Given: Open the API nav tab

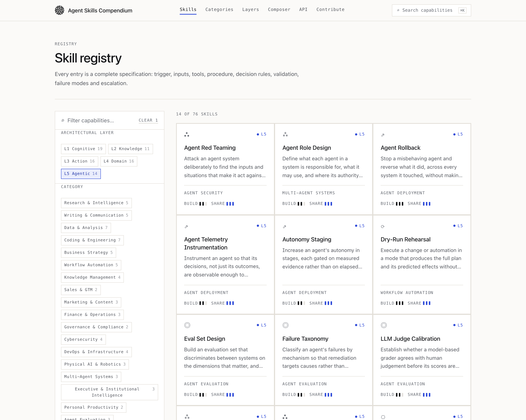Looking at the screenshot, I should [303, 9].
